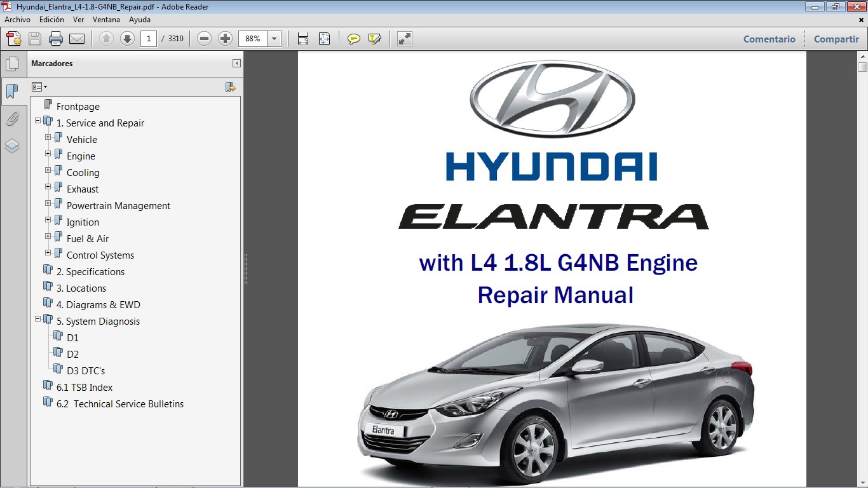Open the Layers side panel
Screen dimensions: 868x488
click(x=12, y=146)
